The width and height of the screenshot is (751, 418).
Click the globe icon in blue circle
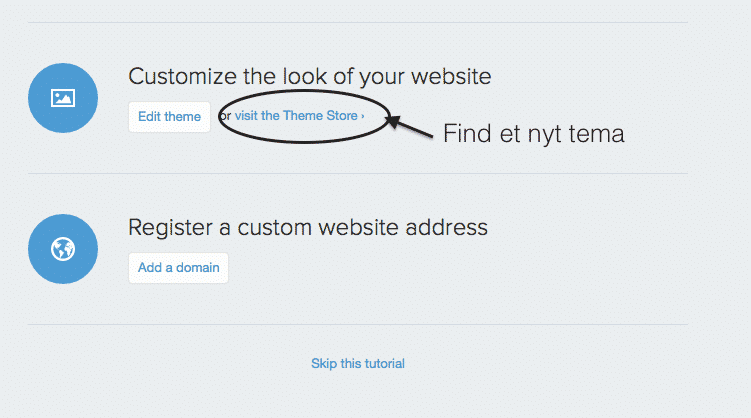63,249
